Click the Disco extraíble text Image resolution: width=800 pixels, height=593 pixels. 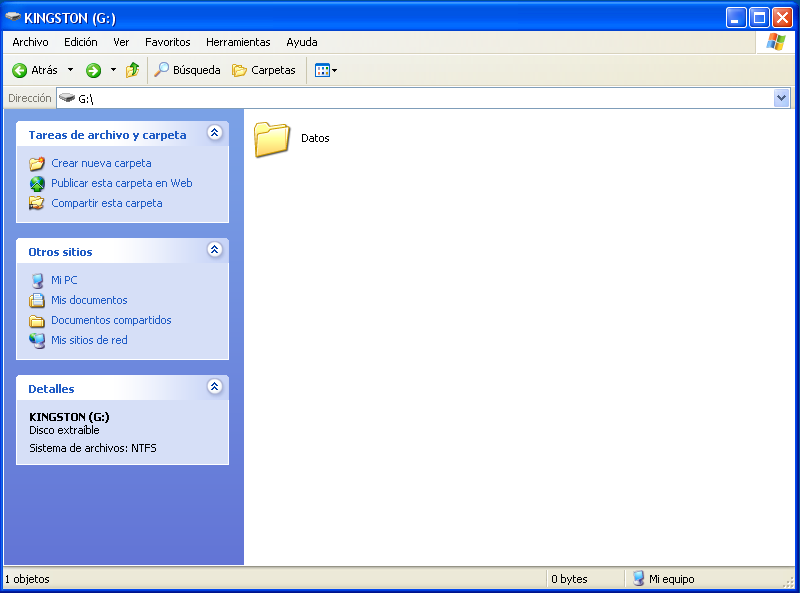point(64,430)
